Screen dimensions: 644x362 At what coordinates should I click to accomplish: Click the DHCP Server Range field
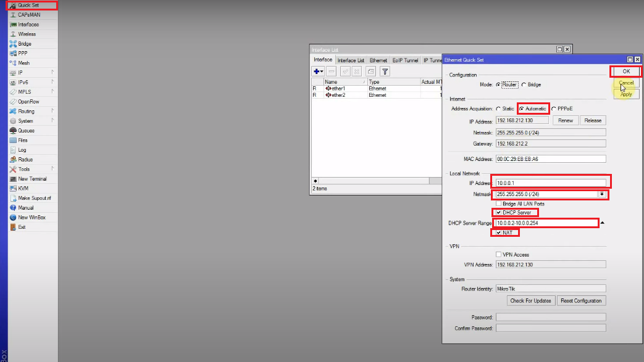546,223
